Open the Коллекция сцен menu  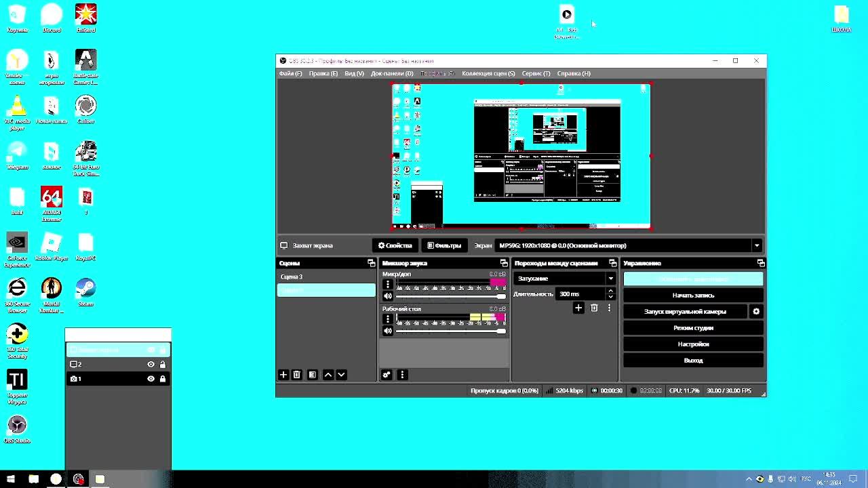pyautogui.click(x=488, y=73)
